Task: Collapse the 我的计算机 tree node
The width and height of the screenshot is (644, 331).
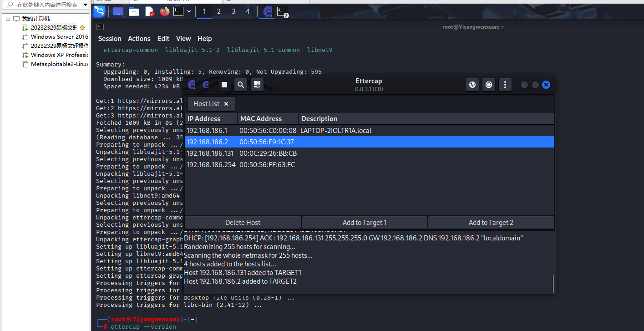Action: [x=8, y=19]
